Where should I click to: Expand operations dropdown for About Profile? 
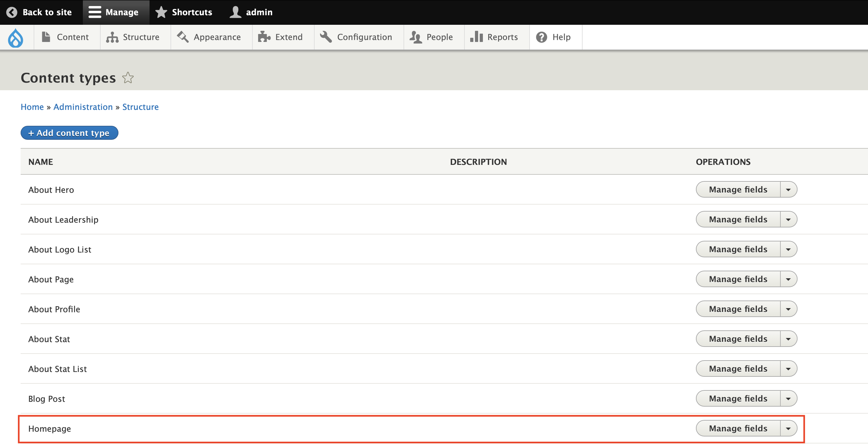(788, 309)
